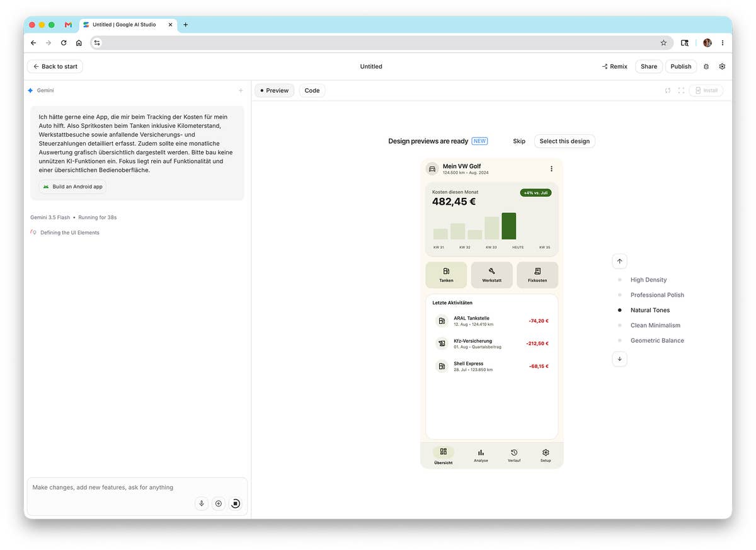Click the microphone icon in prompt box
The width and height of the screenshot is (756, 550).
pos(202,503)
